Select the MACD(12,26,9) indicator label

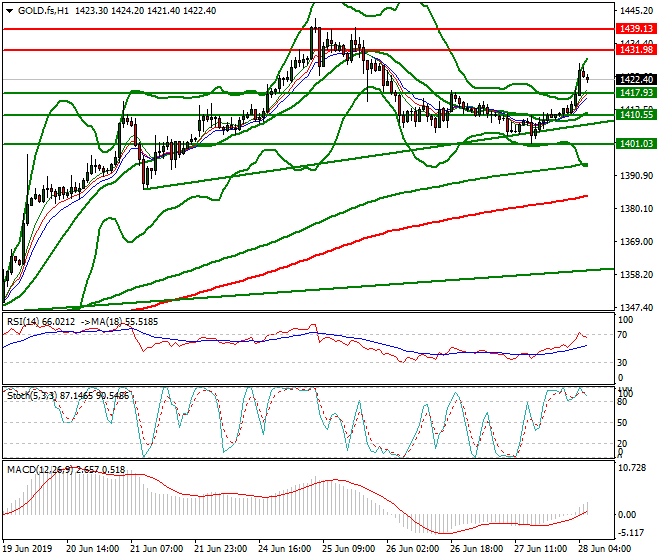tap(66, 470)
